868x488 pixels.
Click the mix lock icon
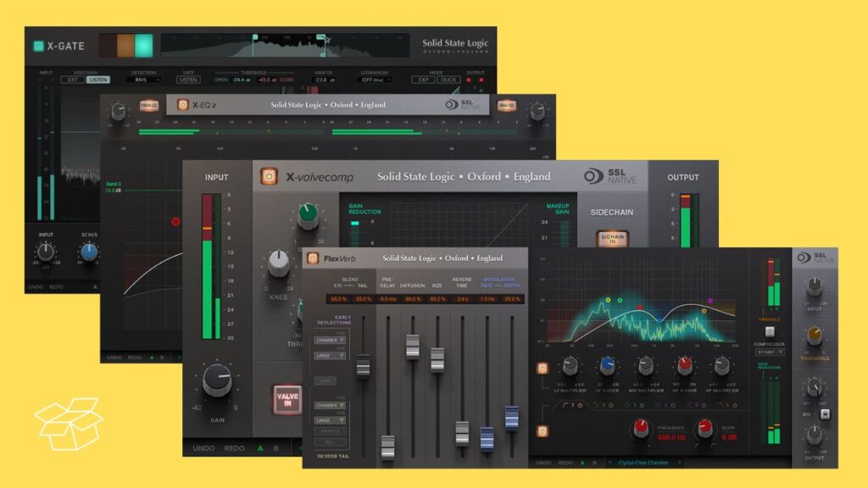pos(823,415)
